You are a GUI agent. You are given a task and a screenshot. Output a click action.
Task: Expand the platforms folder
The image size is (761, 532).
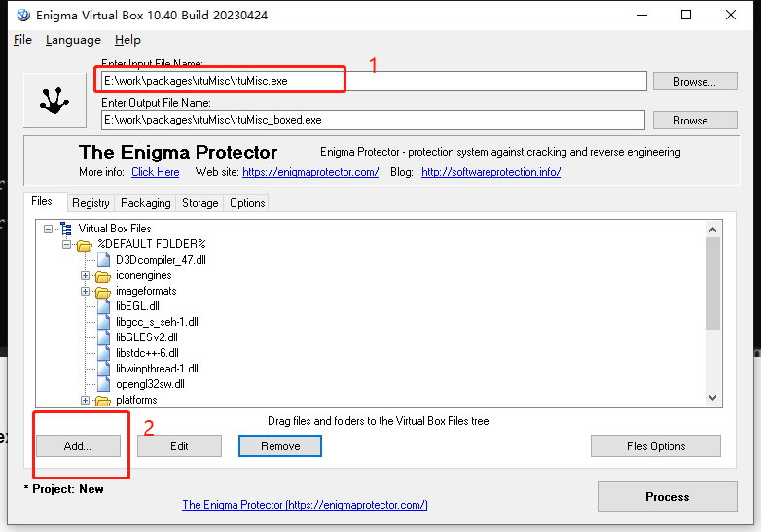click(85, 400)
